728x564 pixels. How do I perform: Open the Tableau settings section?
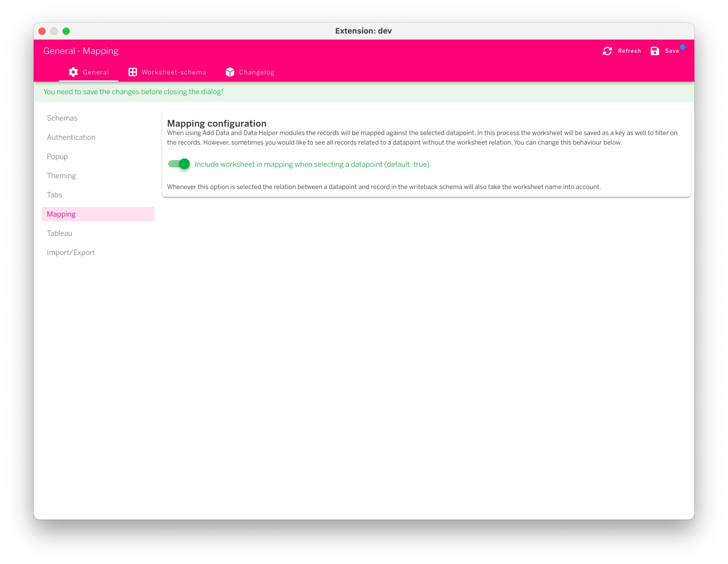pos(59,233)
